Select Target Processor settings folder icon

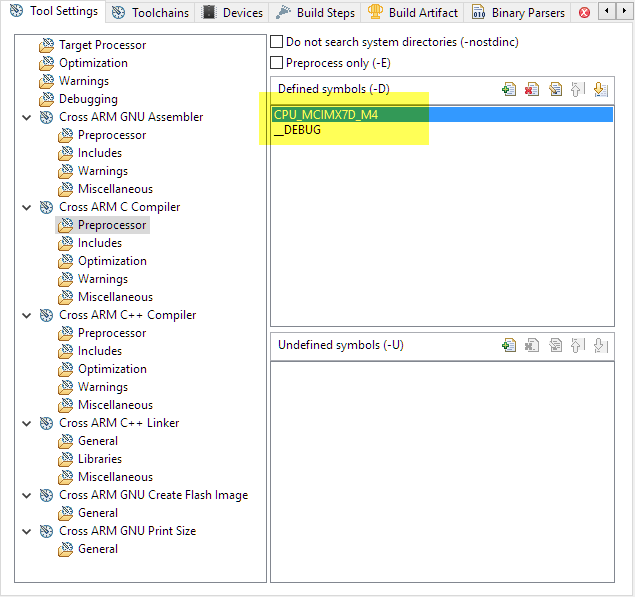click(46, 45)
